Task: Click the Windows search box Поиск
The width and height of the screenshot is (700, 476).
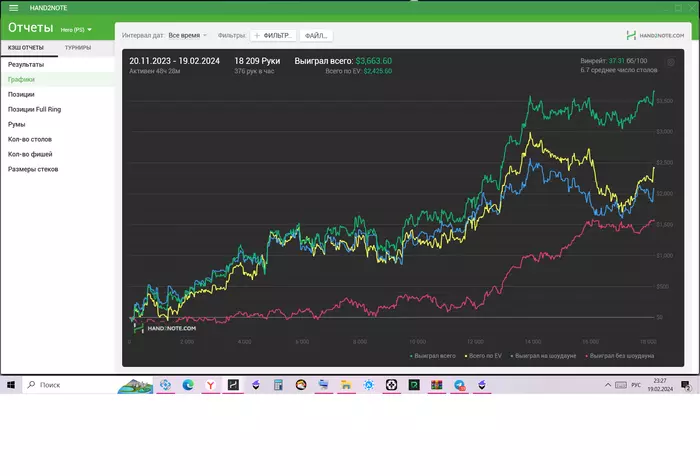Action: pyautogui.click(x=69, y=385)
